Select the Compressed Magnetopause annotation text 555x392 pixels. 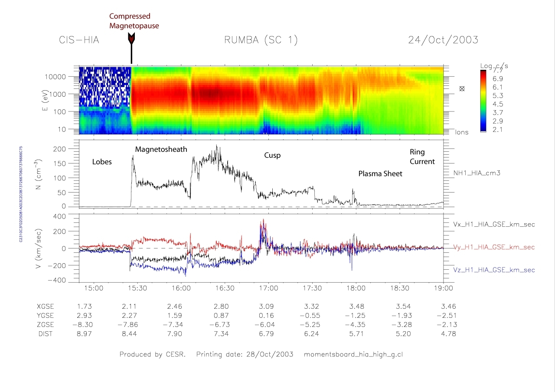coord(134,21)
